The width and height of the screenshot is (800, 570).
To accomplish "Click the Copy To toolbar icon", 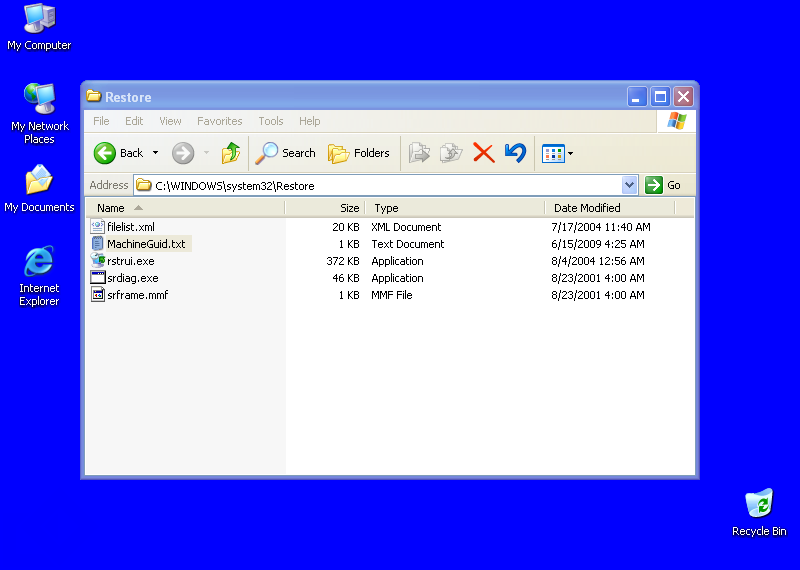I will (451, 153).
